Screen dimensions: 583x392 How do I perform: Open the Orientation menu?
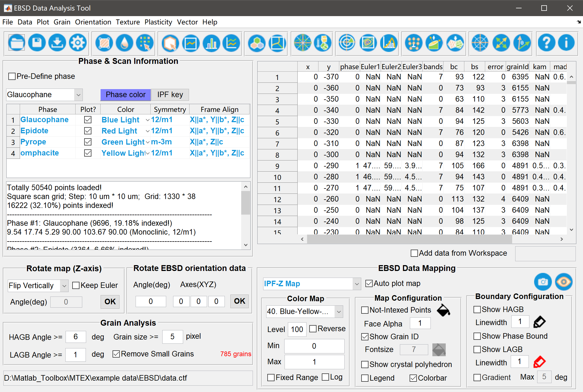[x=93, y=22]
